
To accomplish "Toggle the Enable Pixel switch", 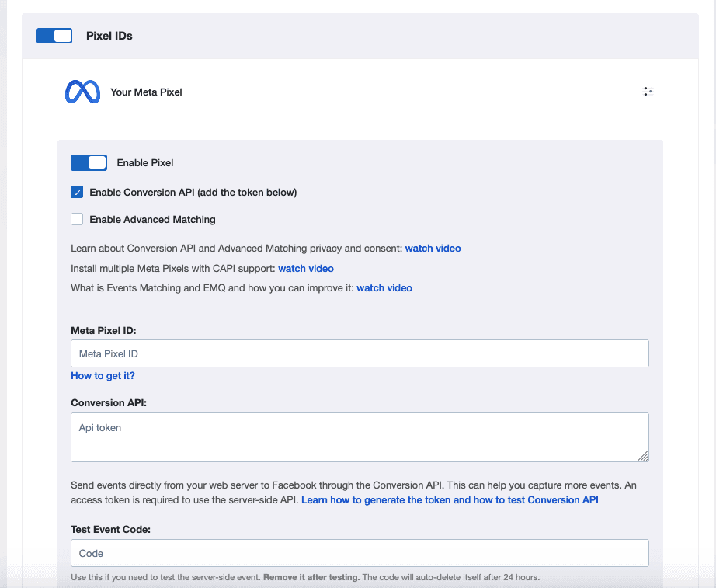I will coord(89,162).
